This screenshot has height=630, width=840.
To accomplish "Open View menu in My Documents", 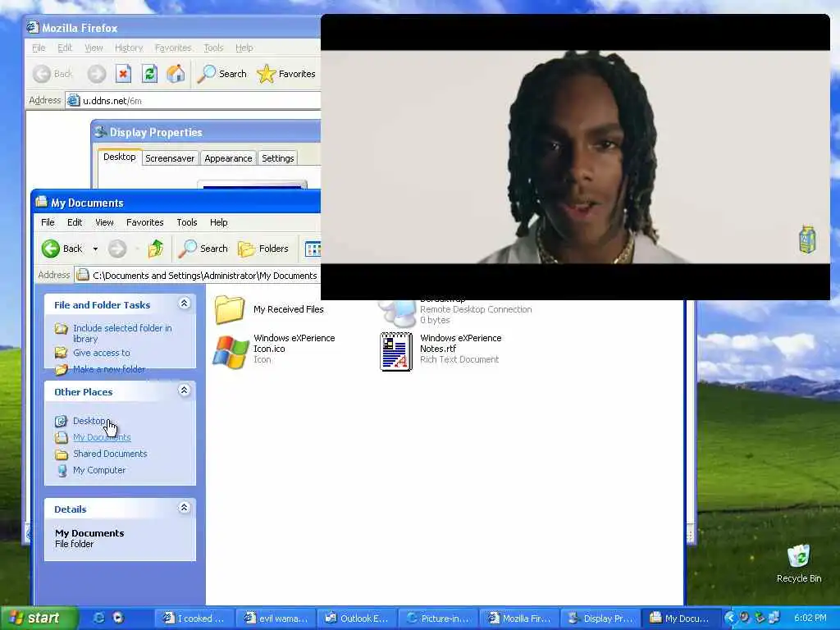I will coord(104,222).
